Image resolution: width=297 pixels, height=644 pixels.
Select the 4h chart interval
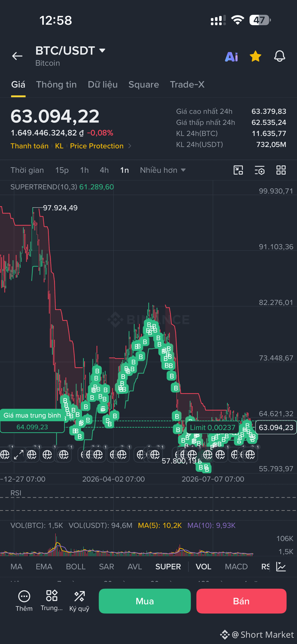pos(104,170)
